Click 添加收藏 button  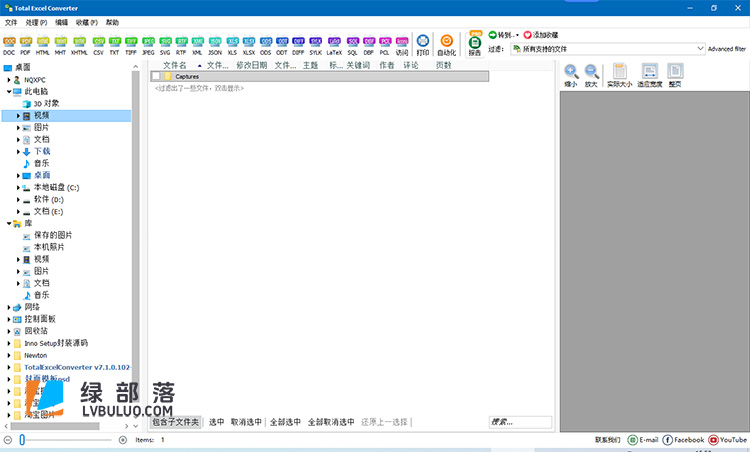coord(541,35)
